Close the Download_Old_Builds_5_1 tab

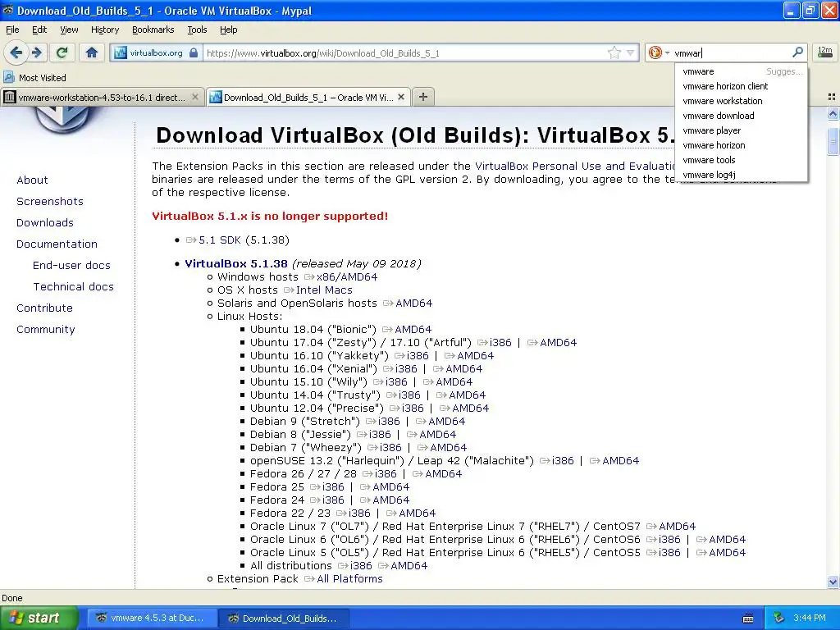pos(401,97)
